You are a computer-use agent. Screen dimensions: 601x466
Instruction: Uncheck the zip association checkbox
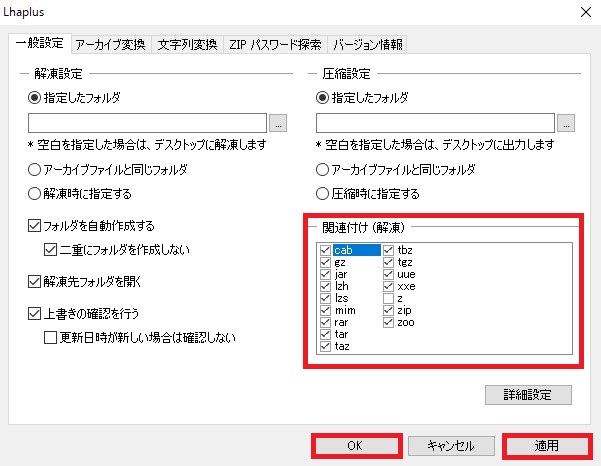point(388,310)
